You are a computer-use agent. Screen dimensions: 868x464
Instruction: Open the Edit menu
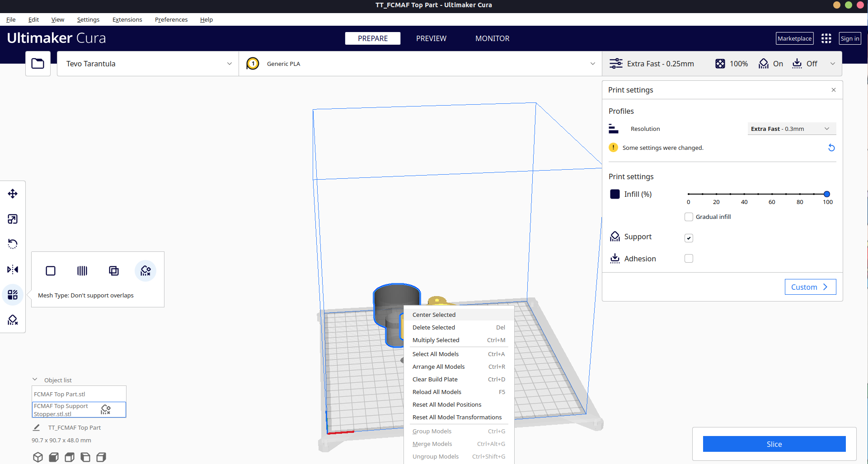(33, 19)
